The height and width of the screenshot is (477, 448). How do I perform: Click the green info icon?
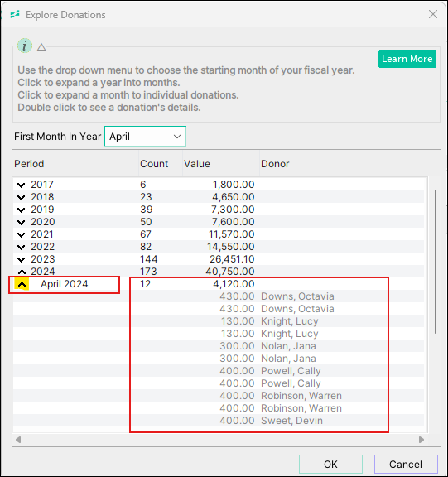(x=25, y=46)
